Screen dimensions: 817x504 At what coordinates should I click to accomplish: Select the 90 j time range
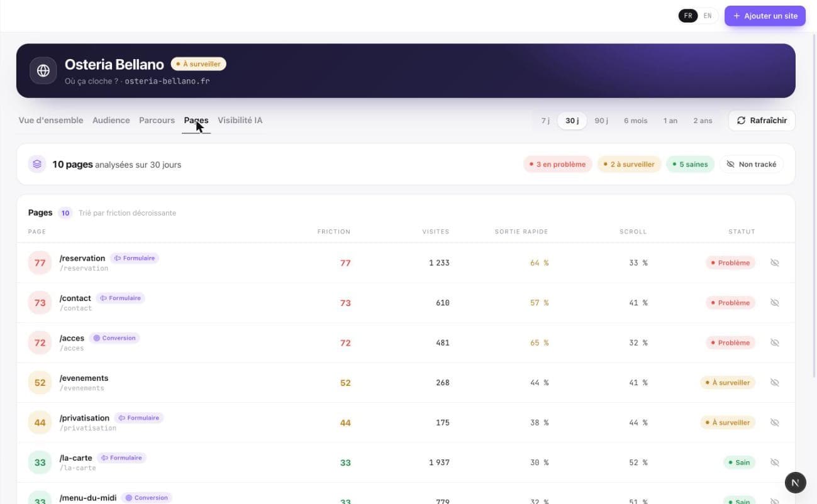(x=601, y=121)
